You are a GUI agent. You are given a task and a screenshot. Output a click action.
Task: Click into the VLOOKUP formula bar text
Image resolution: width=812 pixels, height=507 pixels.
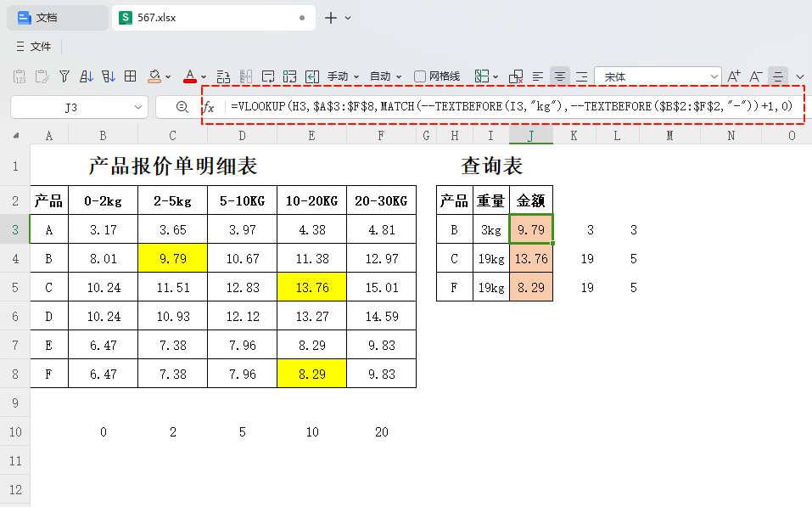512,107
